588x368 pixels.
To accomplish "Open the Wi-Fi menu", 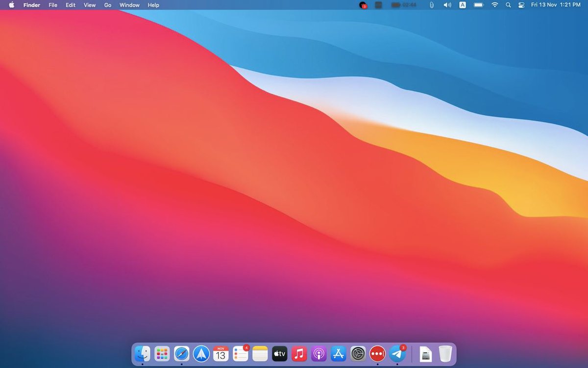I will click(x=495, y=5).
